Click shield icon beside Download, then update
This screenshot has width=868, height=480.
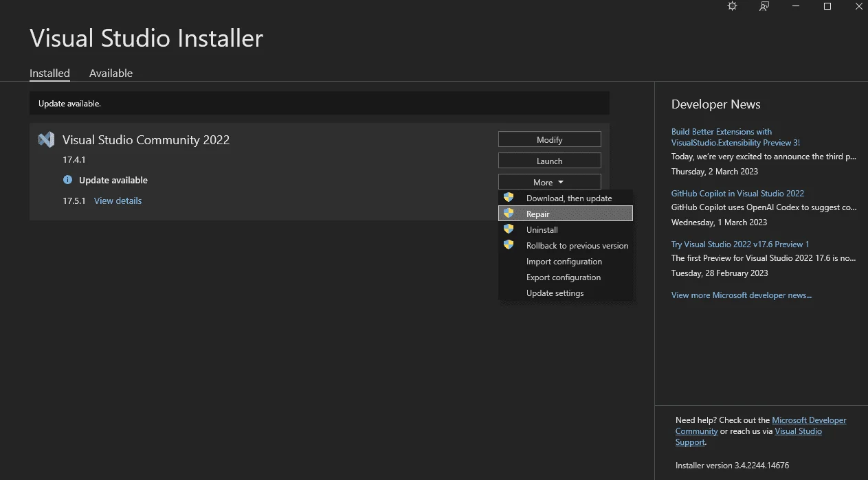pos(509,198)
